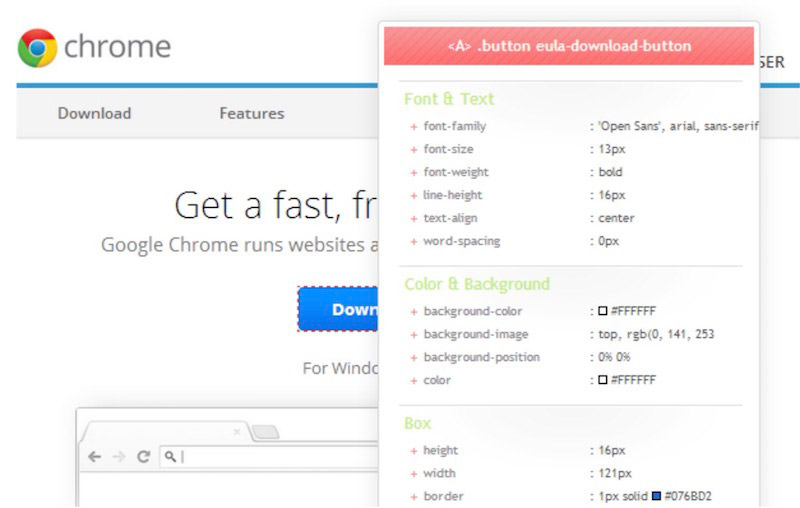Image resolution: width=800 pixels, height=508 pixels.
Task: Click the reload icon in browser mockup
Action: [x=143, y=456]
